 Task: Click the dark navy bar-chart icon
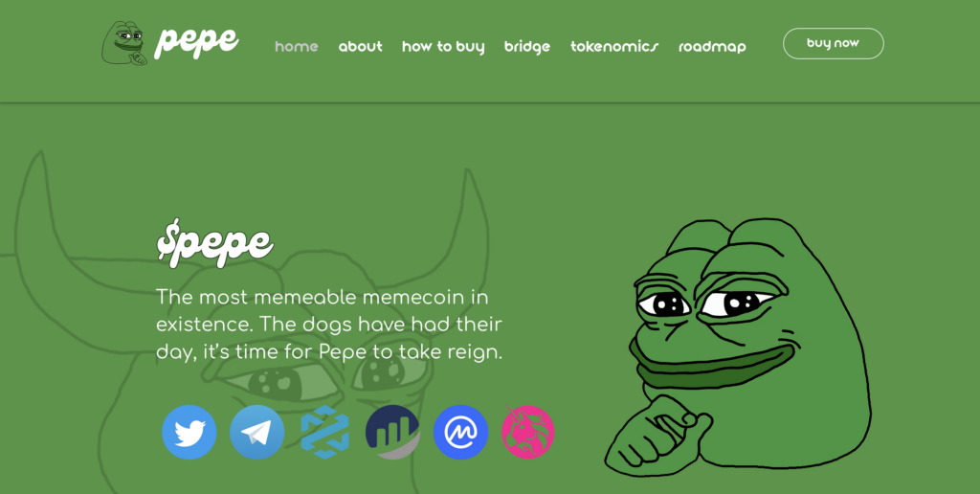393,432
